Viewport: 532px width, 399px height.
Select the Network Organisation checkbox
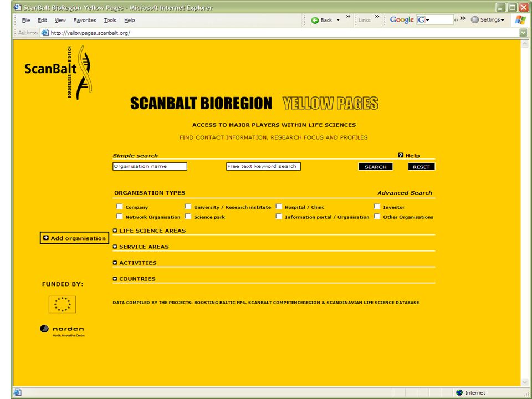click(120, 217)
